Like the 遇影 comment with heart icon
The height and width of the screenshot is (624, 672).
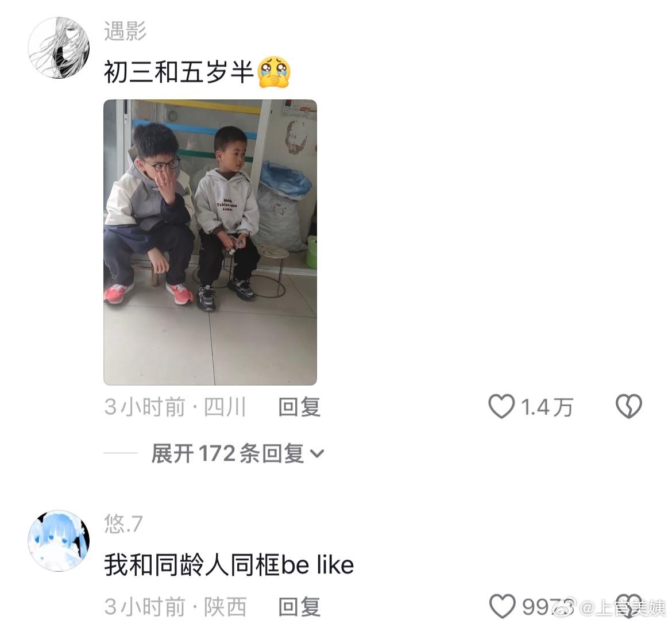click(x=501, y=406)
